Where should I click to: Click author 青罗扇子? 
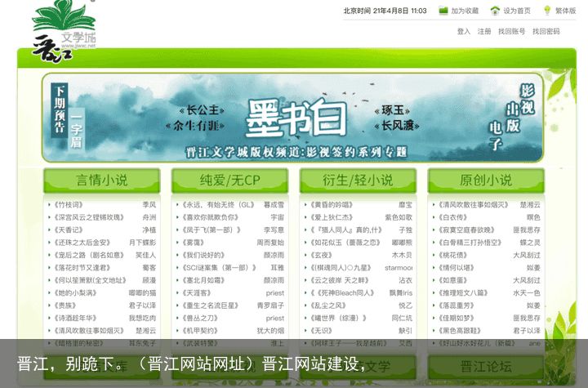pyautogui.click(x=270, y=305)
